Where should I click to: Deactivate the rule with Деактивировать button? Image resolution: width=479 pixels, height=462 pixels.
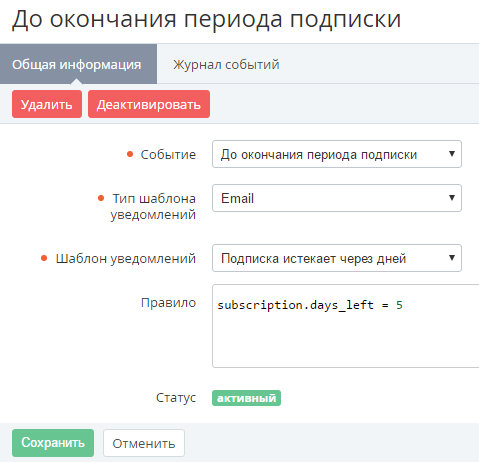149,104
